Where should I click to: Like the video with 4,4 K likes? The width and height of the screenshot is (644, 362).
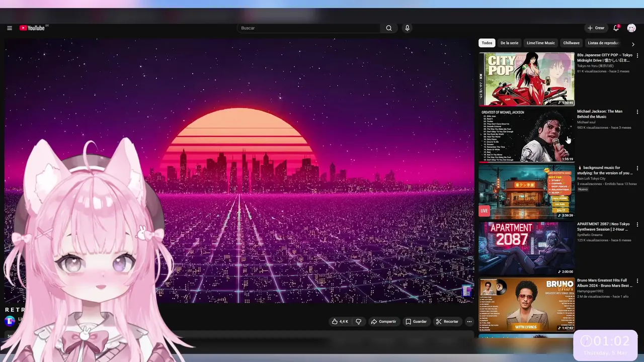tap(340, 322)
